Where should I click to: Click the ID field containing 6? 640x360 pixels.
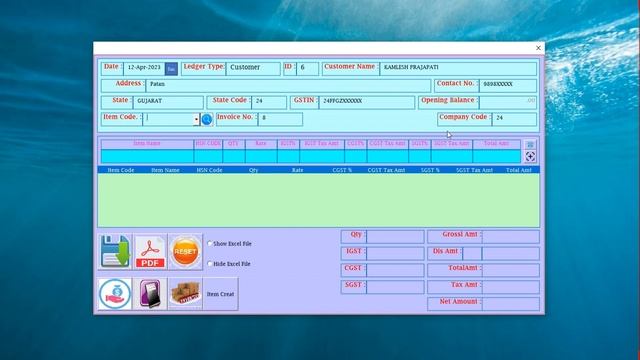(x=308, y=69)
